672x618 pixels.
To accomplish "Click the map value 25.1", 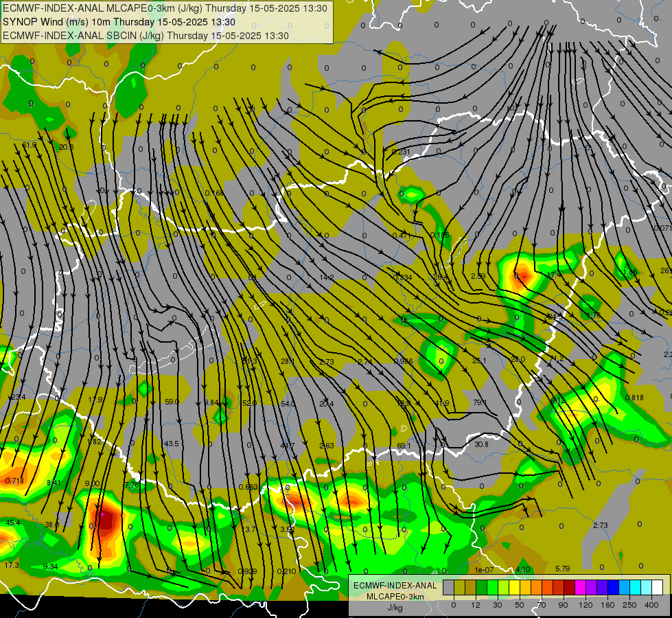I will (x=479, y=360).
